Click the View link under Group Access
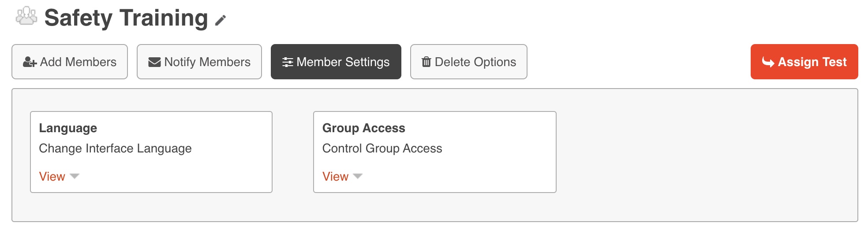Viewport: 868px width, 230px height. click(x=335, y=176)
